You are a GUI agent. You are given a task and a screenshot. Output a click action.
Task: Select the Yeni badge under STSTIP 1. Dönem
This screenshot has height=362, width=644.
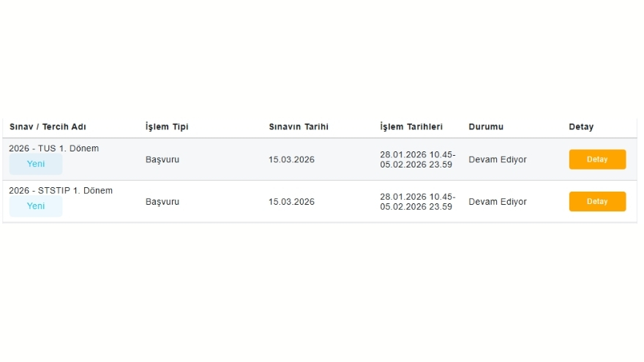36,206
